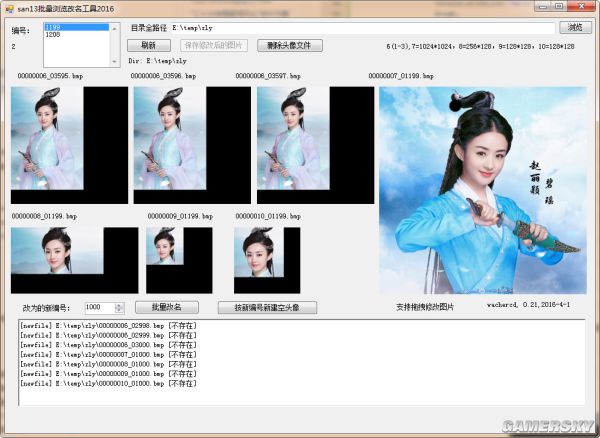Select the 00000006_03596.bmp thumbnail
The width and height of the screenshot is (600, 438).
click(x=192, y=145)
